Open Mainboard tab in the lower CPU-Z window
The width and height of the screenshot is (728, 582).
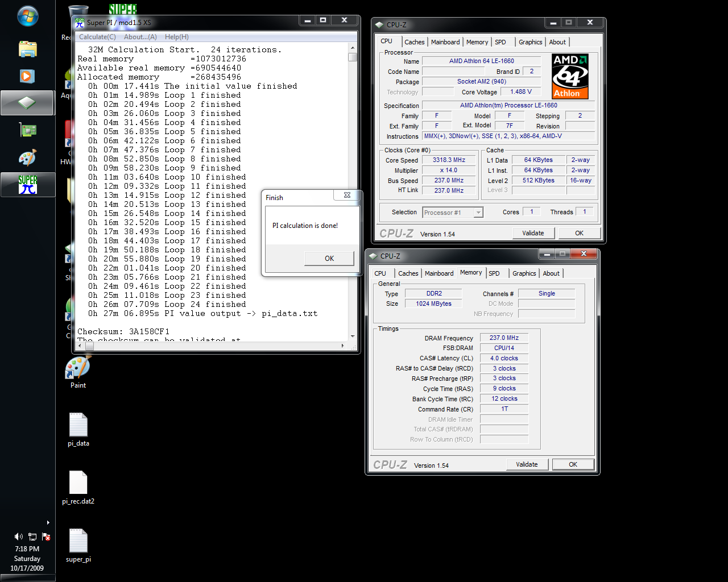coord(439,273)
